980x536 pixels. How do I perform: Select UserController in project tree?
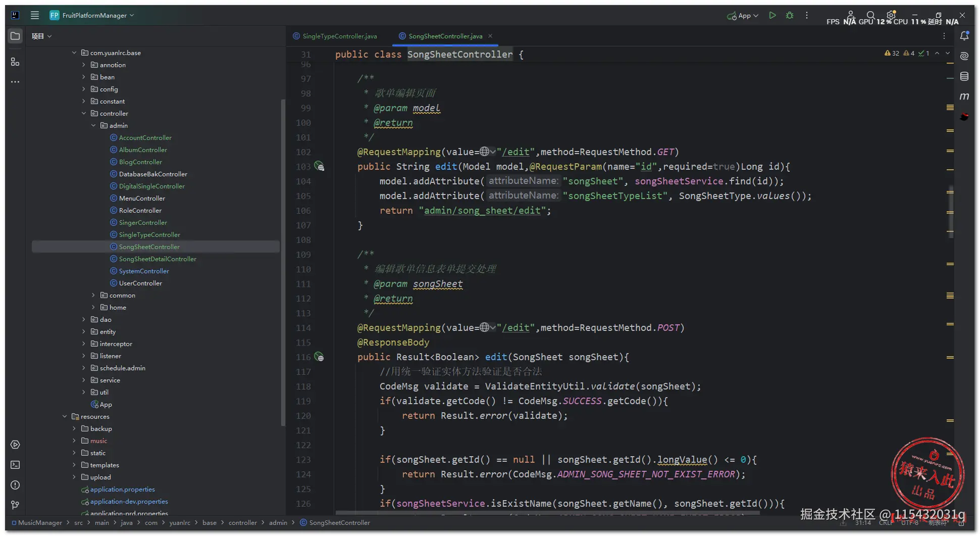140,283
